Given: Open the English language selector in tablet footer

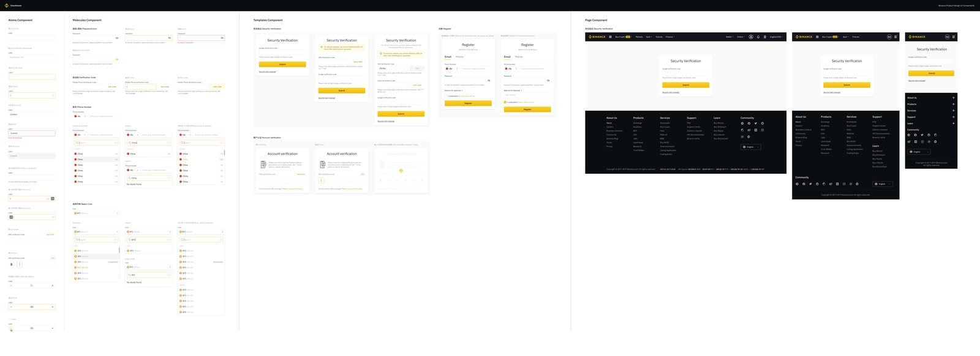Looking at the screenshot, I should tap(882, 184).
